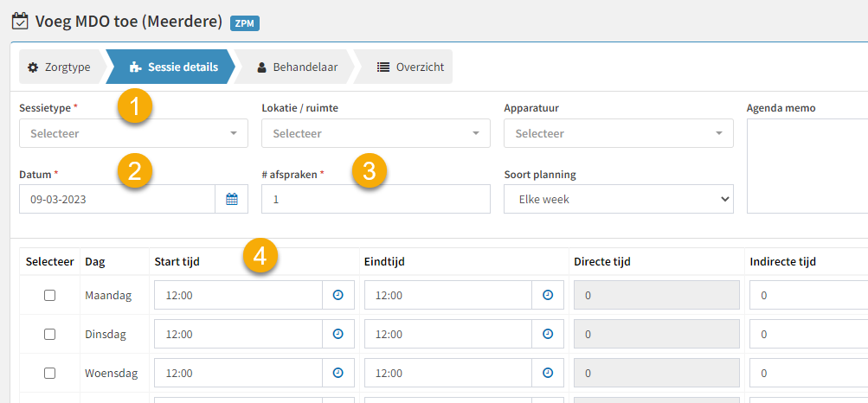This screenshot has height=403, width=868.
Task: Open clock picker for Maandag eindtijd
Action: pos(548,295)
